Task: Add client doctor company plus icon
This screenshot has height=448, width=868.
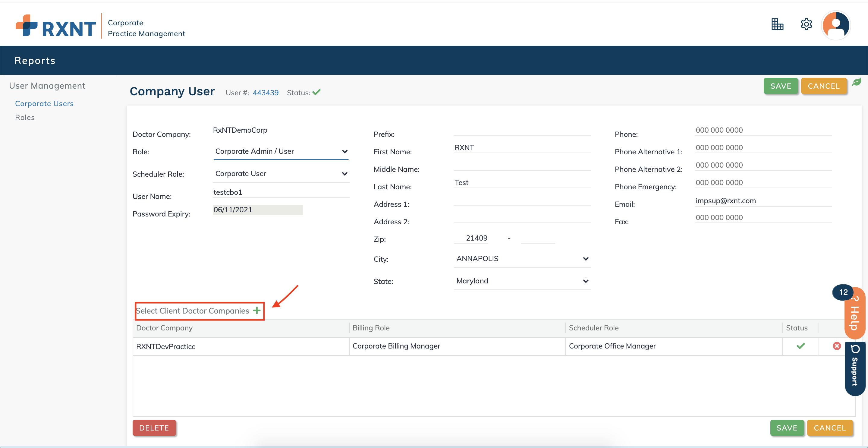Action: (x=257, y=311)
